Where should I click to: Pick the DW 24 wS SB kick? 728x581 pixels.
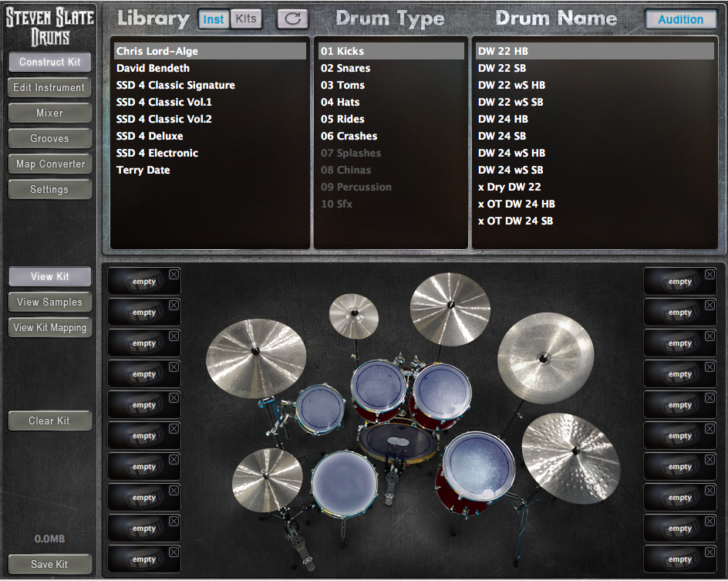point(595,170)
